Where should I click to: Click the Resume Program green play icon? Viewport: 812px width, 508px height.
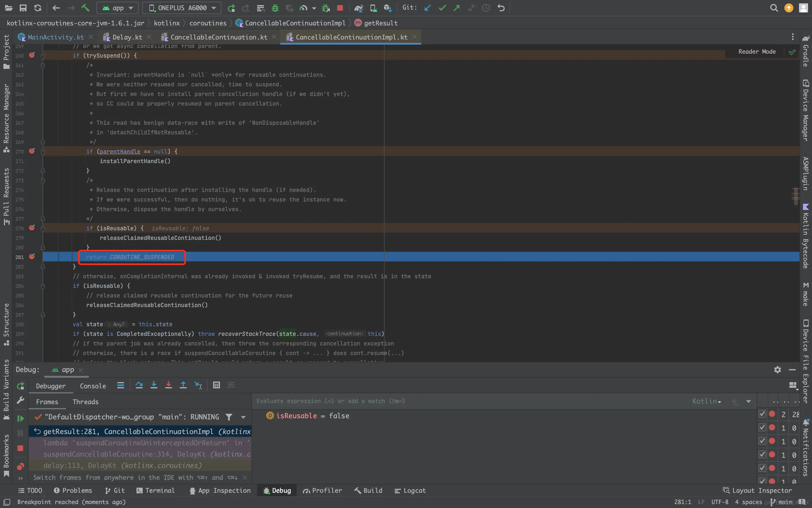(x=21, y=418)
